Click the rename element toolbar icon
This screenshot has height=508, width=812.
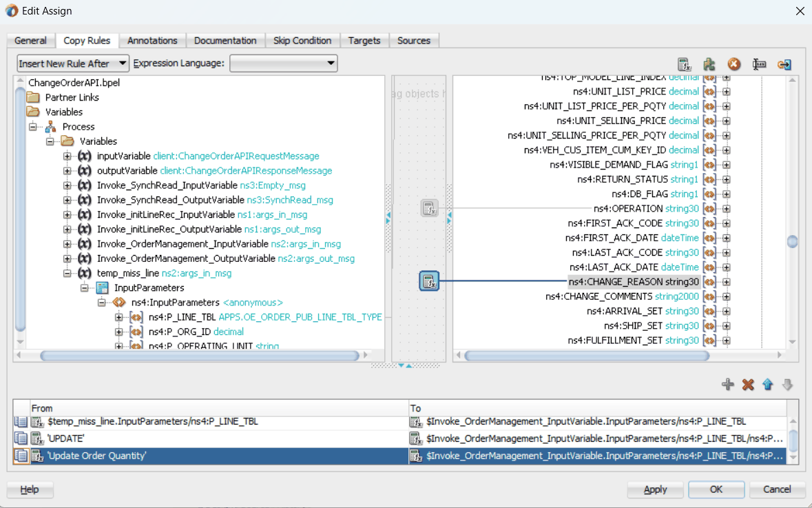point(759,64)
